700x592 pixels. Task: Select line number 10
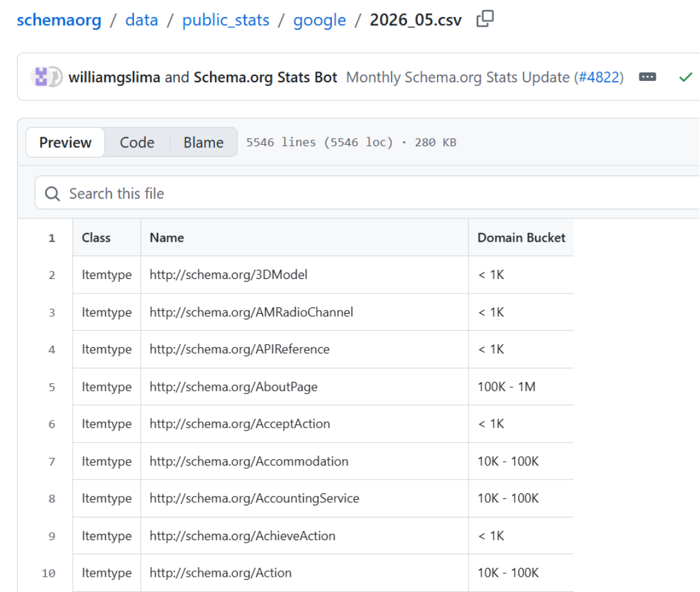49,573
